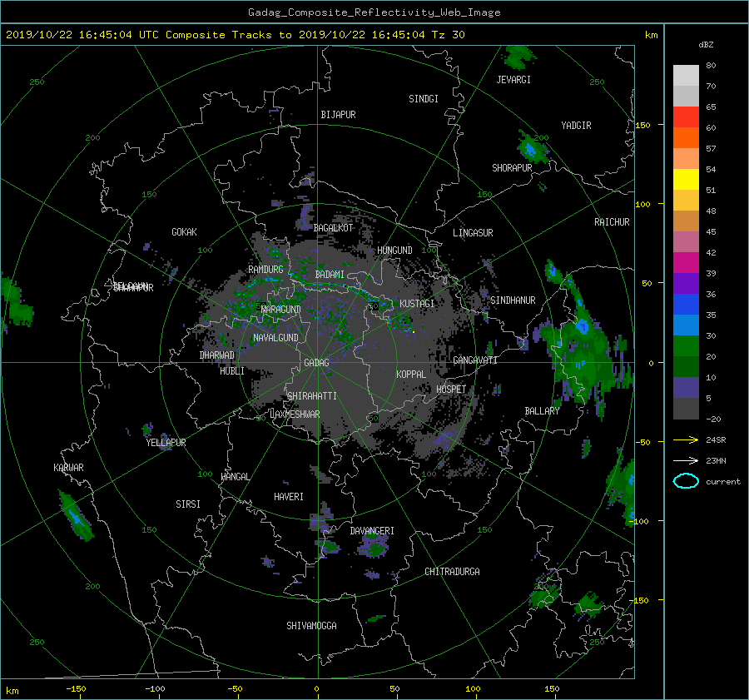Viewport: 749px width, 700px height.
Task: Click the strong echo cell near SHORAPUR
Action: pos(532,147)
